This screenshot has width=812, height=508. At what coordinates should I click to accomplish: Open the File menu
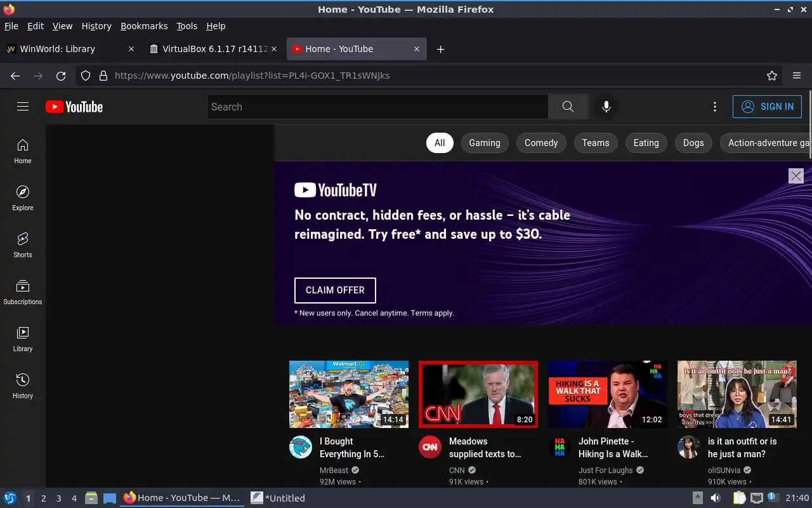(11, 26)
